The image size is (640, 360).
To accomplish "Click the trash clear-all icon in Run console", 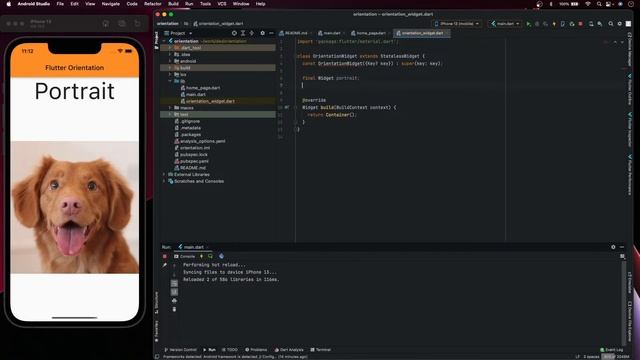I will point(174,309).
